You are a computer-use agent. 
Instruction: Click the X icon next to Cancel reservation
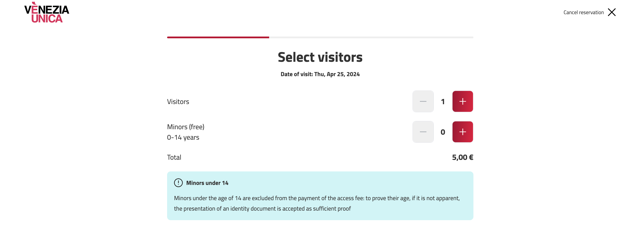(x=612, y=12)
